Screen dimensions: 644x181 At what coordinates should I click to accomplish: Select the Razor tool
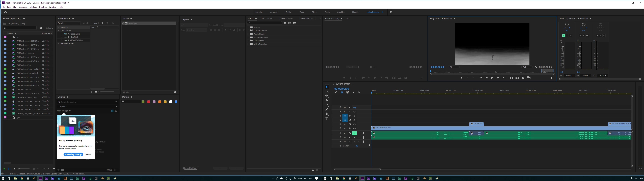click(x=327, y=100)
